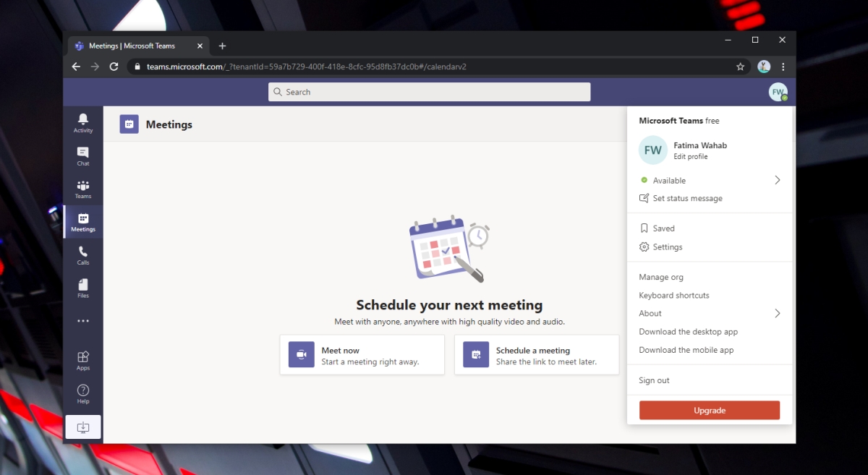Click the Fatima Wahab name

700,145
